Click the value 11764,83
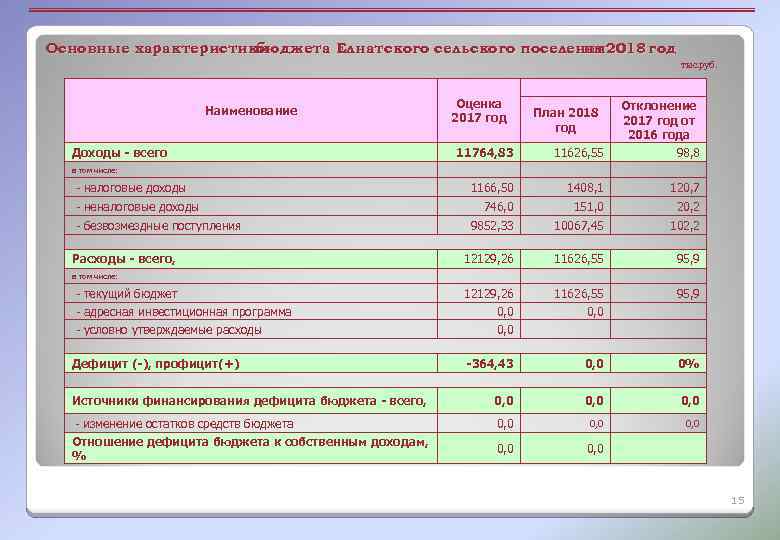780x540 pixels. 485,153
